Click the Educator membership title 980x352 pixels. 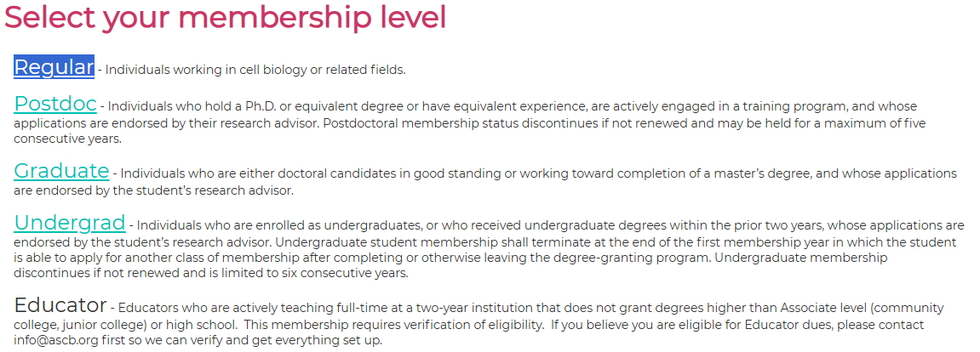(60, 305)
